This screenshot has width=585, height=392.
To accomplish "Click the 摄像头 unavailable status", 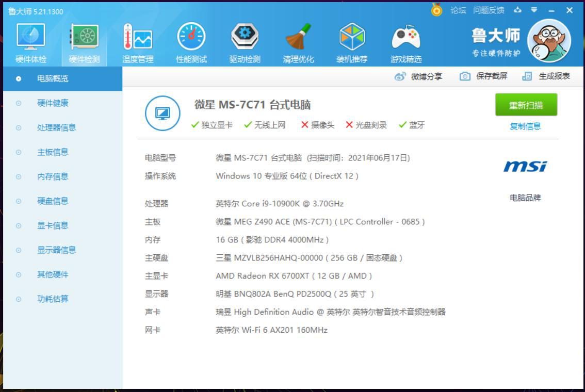I will pyautogui.click(x=317, y=125).
